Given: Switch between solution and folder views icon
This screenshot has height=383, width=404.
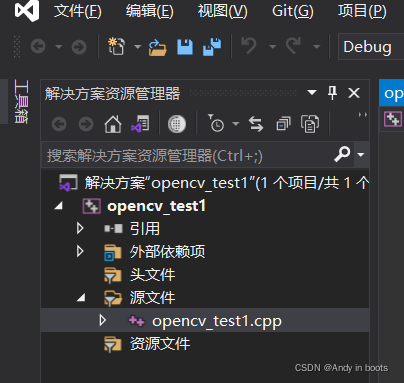Looking at the screenshot, I should [140, 124].
